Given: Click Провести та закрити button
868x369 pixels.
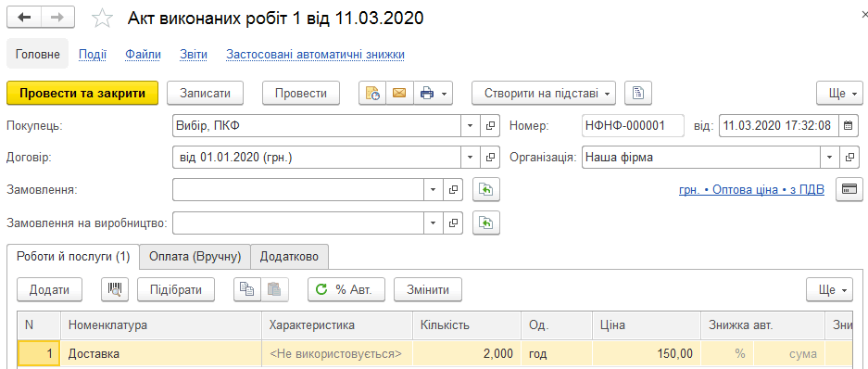Looking at the screenshot, I should pyautogui.click(x=82, y=93).
